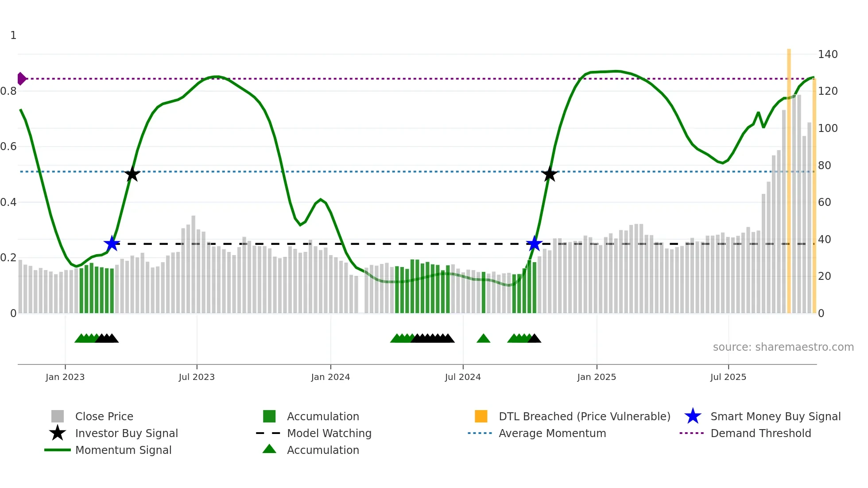Click the black star marker in late 2024
The width and height of the screenshot is (868, 488).
pyautogui.click(x=550, y=174)
